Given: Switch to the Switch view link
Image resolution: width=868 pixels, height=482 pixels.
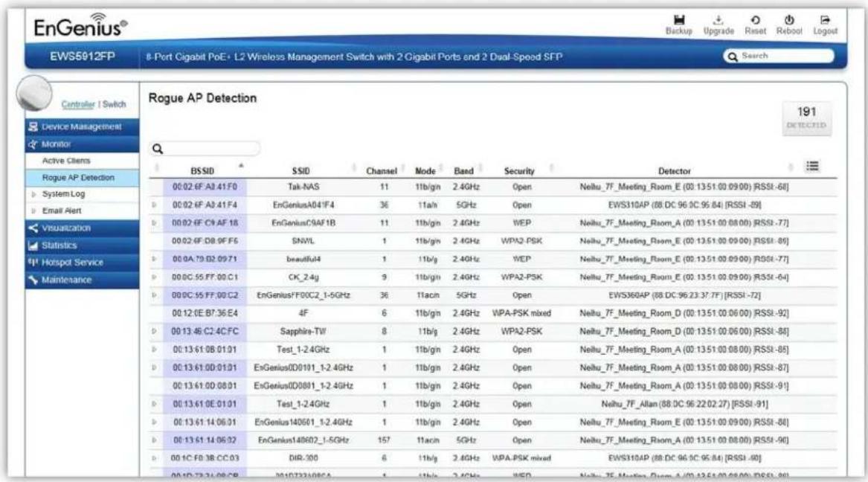Looking at the screenshot, I should tap(114, 104).
